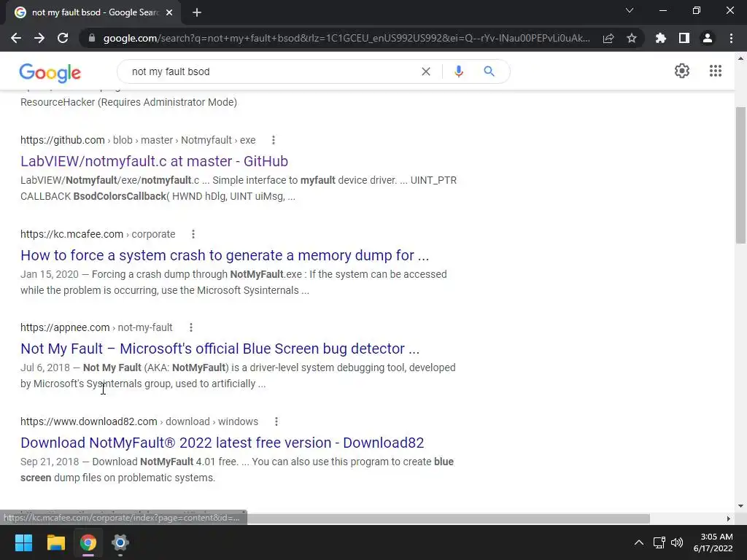Screen dimensions: 747x560
Task: Show hidden system tray icons
Action: (x=639, y=542)
